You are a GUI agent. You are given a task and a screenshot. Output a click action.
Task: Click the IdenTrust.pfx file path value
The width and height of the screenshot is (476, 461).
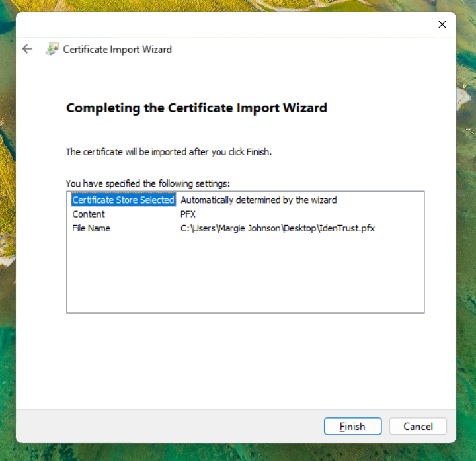(x=278, y=228)
